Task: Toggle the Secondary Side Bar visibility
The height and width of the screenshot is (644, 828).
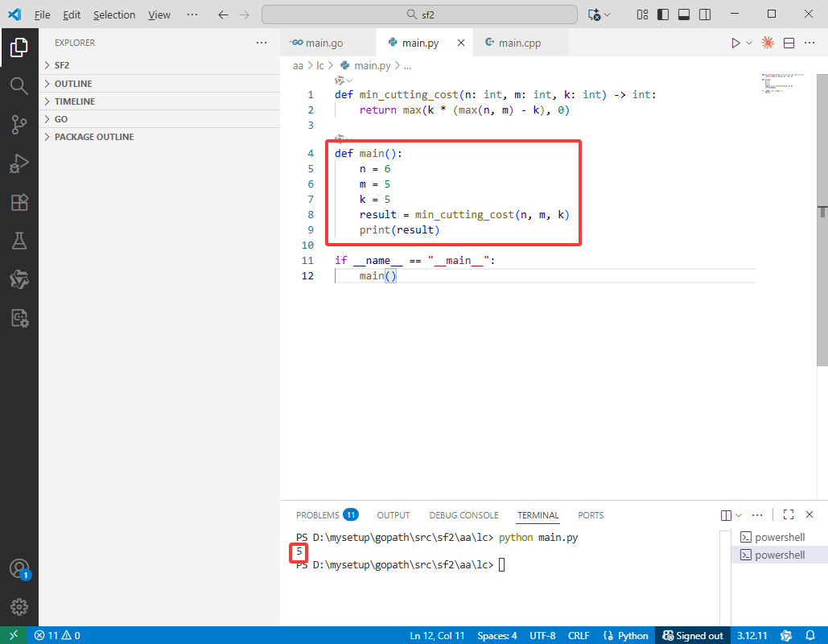Action: 704,14
